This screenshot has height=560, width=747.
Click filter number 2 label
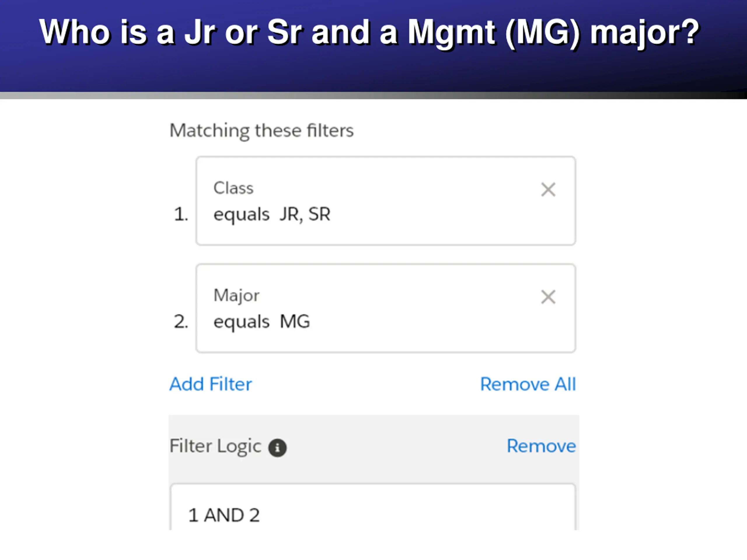pos(181,322)
